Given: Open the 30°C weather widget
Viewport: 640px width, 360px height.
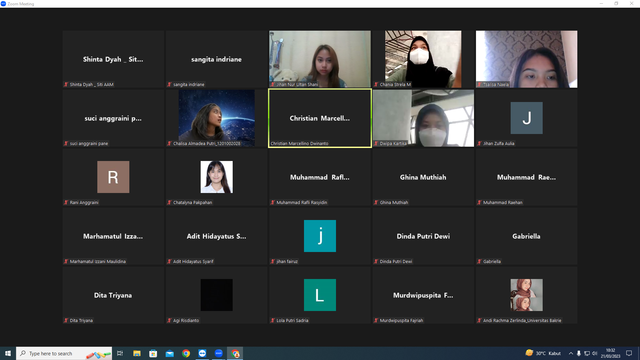Looking at the screenshot, I should click(543, 353).
